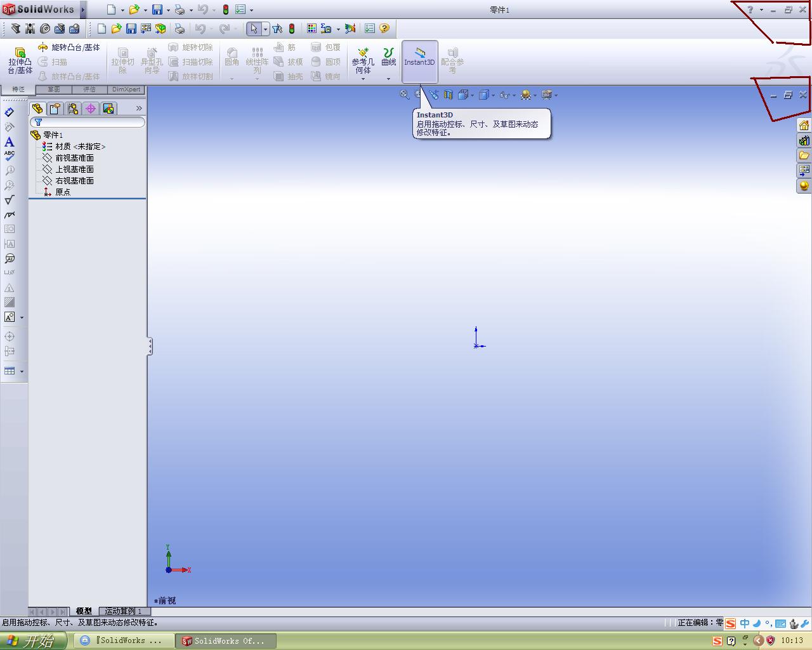Click the Open folder icon in title bar
This screenshot has height=650, width=812.
pos(134,10)
